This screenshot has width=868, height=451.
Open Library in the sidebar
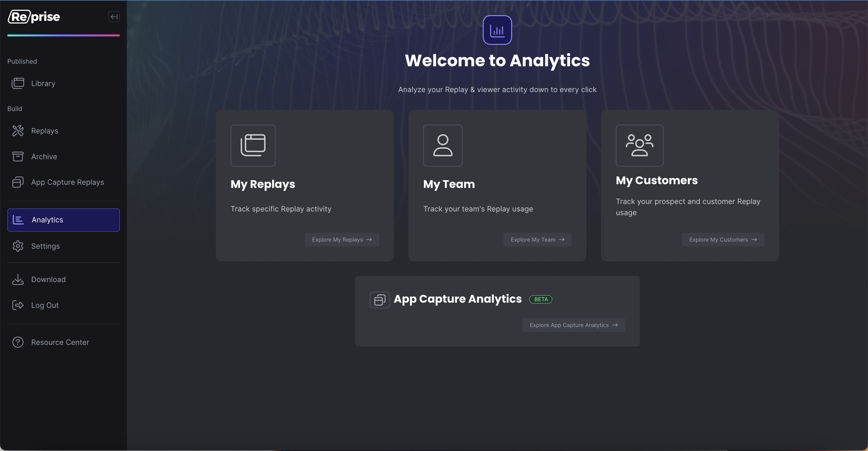click(x=63, y=83)
